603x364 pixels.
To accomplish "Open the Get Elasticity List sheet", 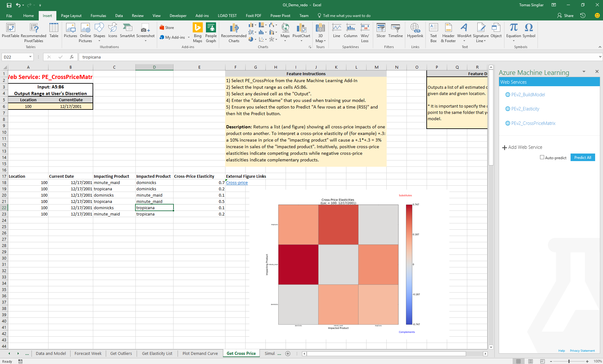I will (157, 354).
